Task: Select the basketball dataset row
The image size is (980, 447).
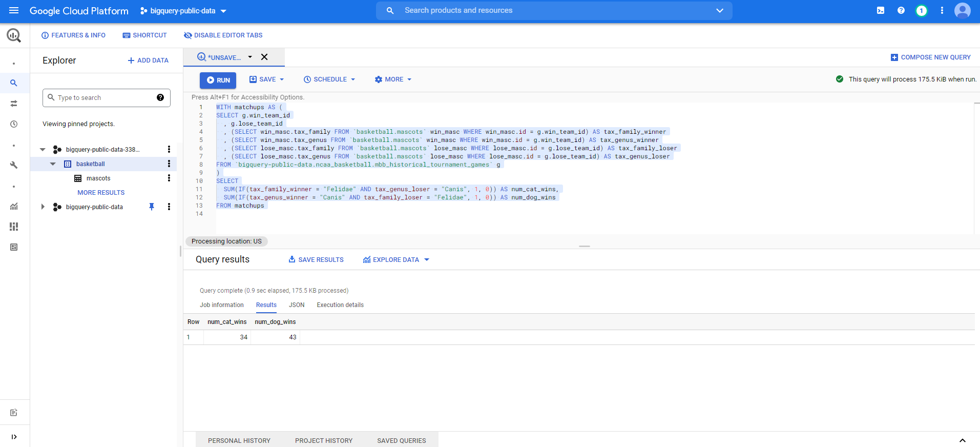Action: (103, 164)
